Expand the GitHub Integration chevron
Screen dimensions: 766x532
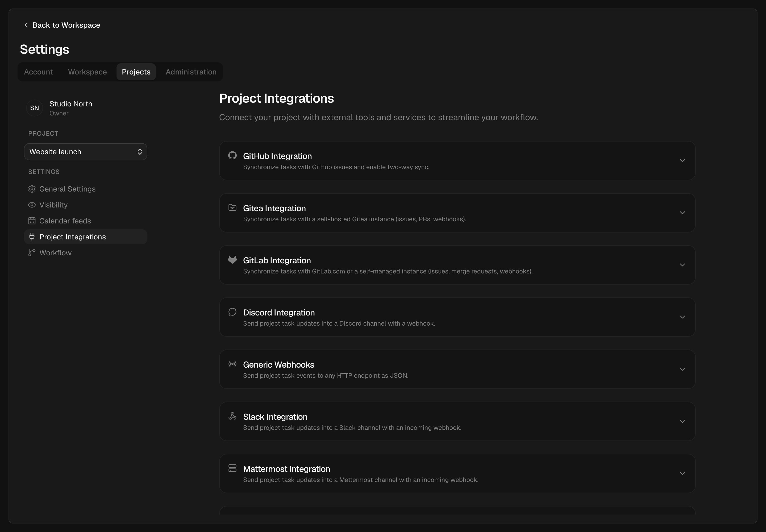(x=682, y=161)
